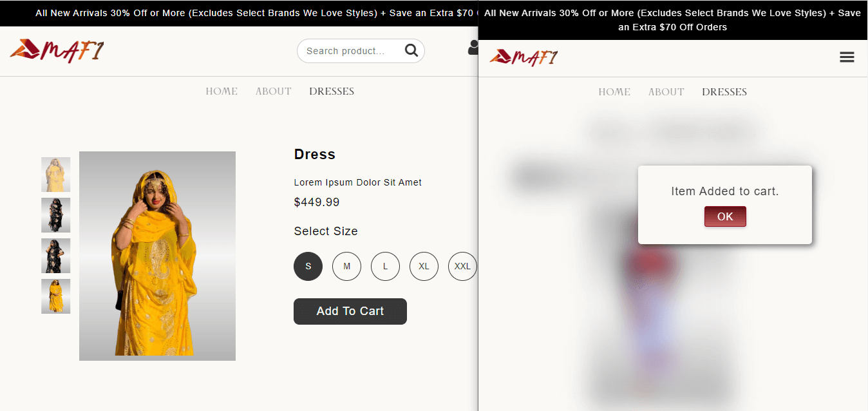The width and height of the screenshot is (868, 411).
Task: Choose size M option
Action: coord(346,266)
